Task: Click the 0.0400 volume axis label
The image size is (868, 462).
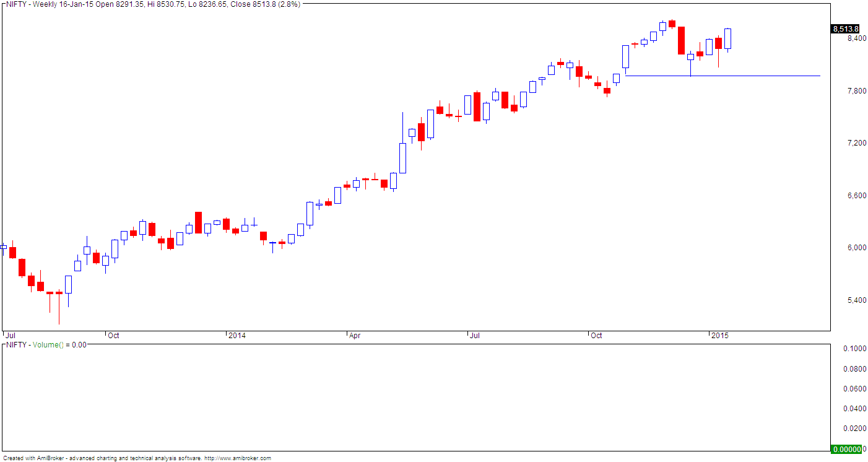Action: [x=854, y=409]
